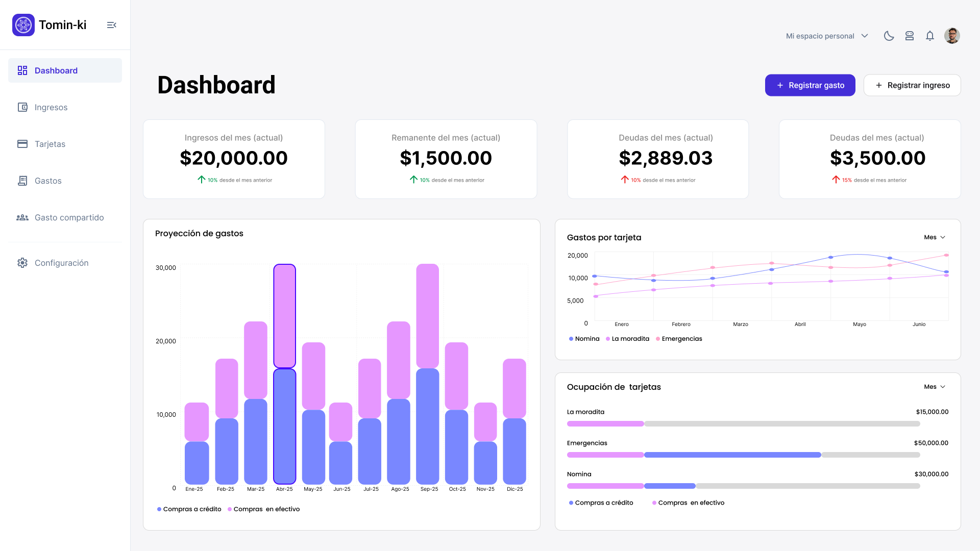Toggle Compras a crédito legend in Proyección chart
The height and width of the screenshot is (551, 980).
189,509
